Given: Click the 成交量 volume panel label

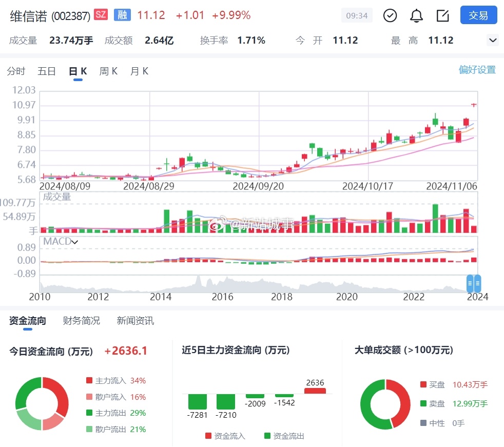Looking at the screenshot, I should pos(57,197).
